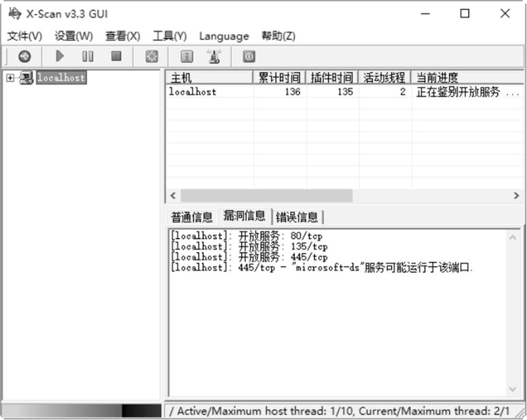Expand the localhost tree node
The image size is (527, 420).
[x=10, y=78]
